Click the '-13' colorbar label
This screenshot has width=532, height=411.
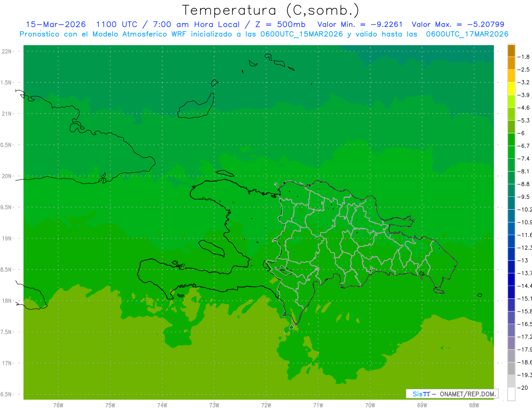(x=522, y=260)
